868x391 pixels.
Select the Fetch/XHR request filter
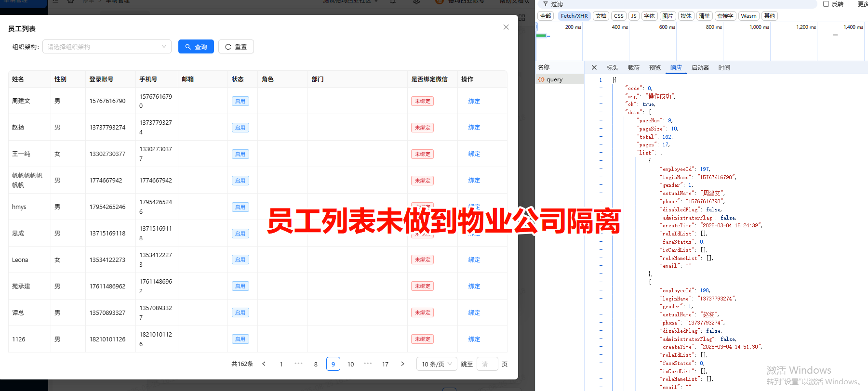[574, 16]
